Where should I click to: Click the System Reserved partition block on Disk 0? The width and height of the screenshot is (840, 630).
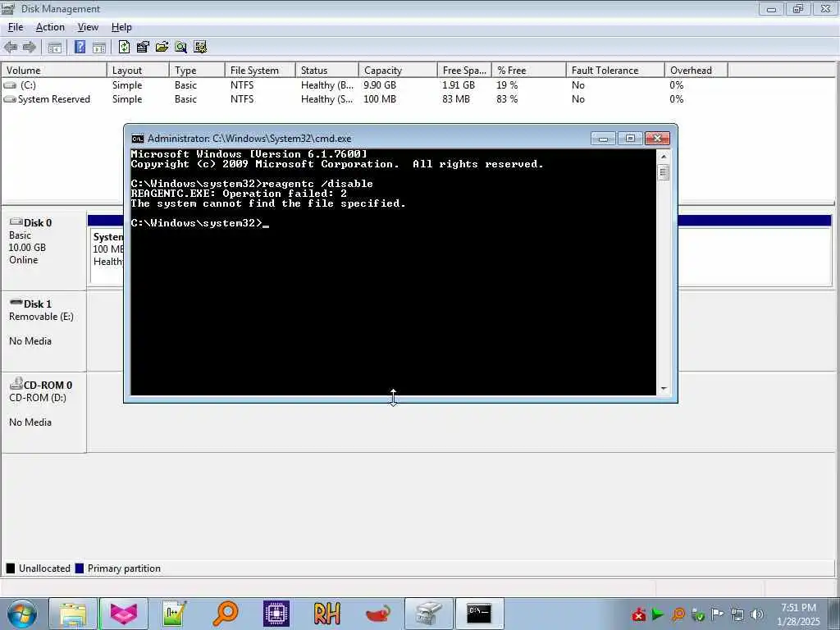pos(107,255)
